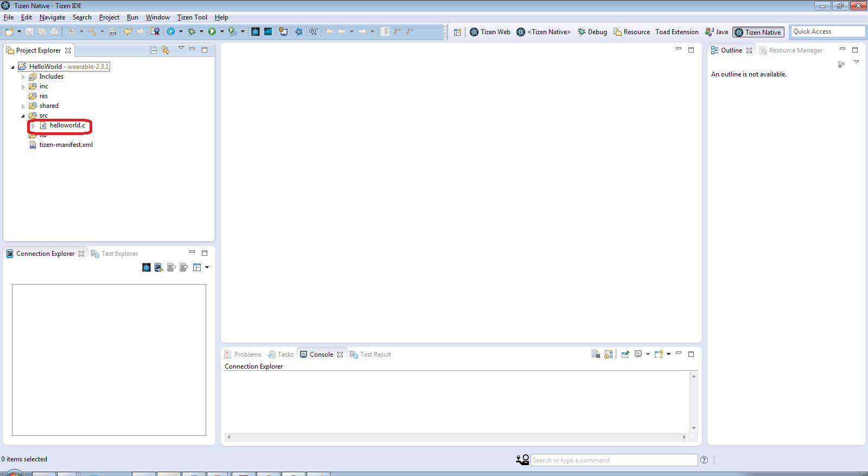Click the Quick Access field
Screen dimensions: 868x476
coord(827,31)
